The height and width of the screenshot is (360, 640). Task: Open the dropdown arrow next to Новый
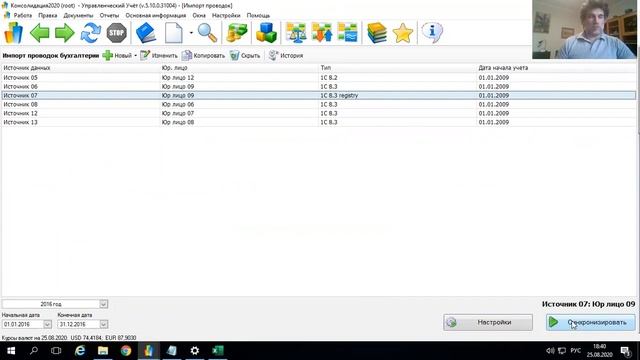(x=136, y=56)
